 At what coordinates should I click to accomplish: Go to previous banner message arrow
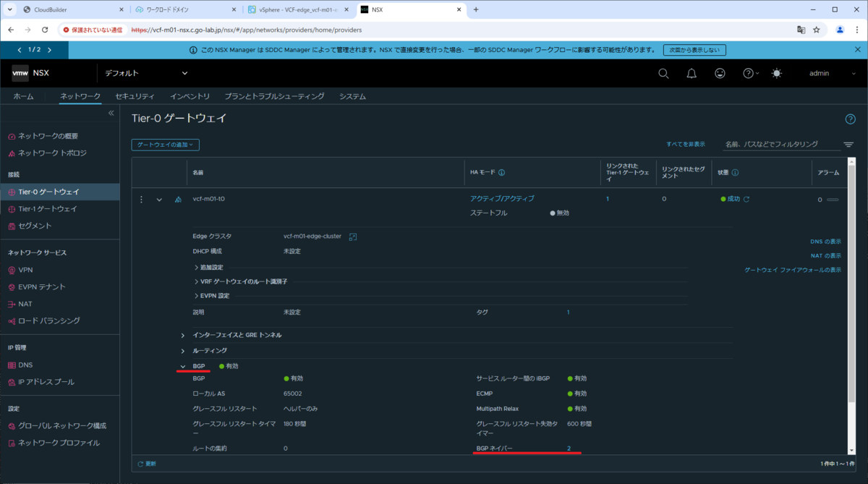tap(20, 50)
